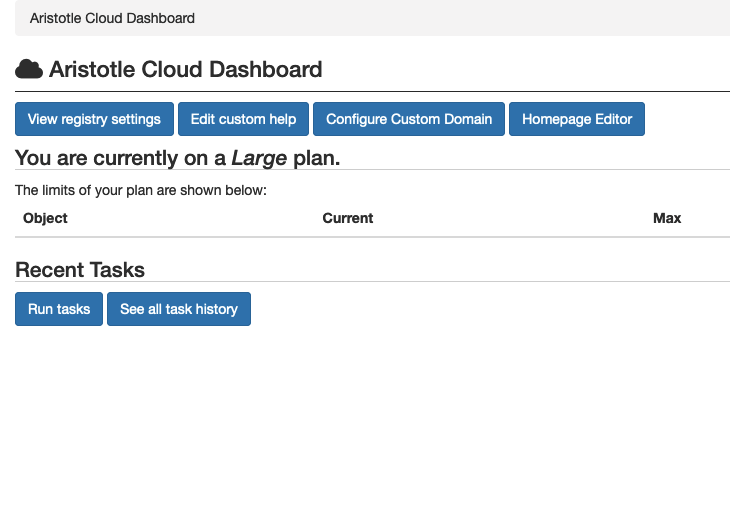Viewport: 730px width, 511px height.
Task: Select the Max column header
Action: pos(666,218)
